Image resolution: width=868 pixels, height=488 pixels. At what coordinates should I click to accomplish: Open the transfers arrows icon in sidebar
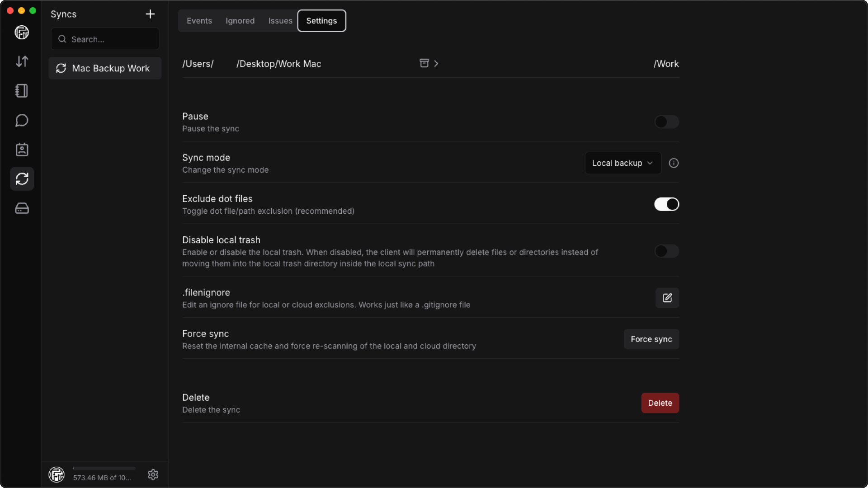pyautogui.click(x=22, y=61)
